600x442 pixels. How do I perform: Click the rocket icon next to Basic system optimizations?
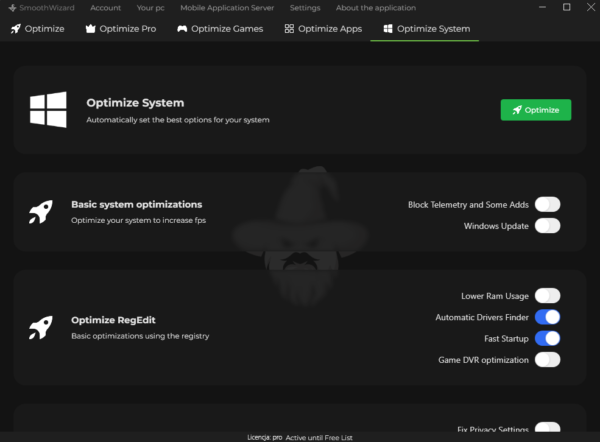coord(40,211)
